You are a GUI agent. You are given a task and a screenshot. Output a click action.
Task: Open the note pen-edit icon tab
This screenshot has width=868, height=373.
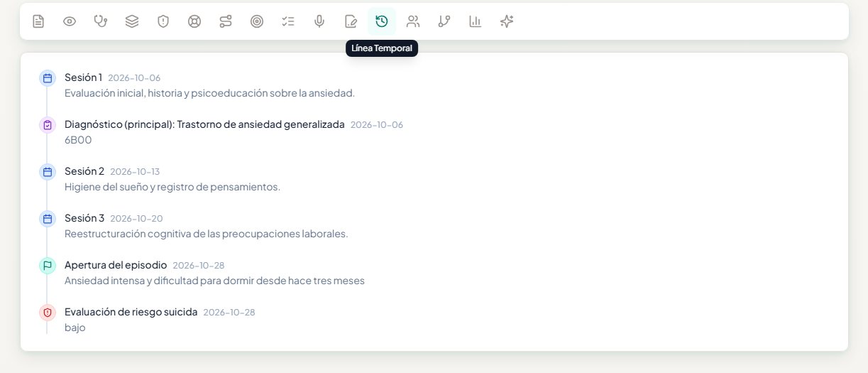351,21
